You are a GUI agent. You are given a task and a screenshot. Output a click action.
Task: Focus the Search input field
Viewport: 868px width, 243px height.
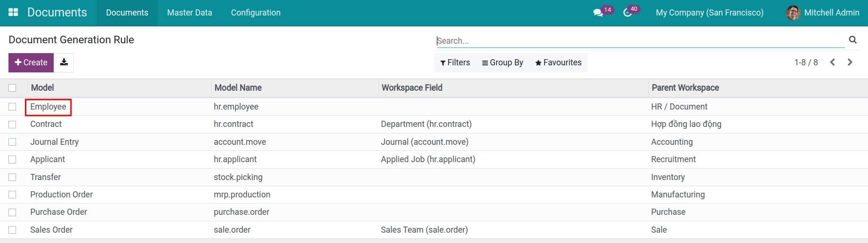pos(640,41)
